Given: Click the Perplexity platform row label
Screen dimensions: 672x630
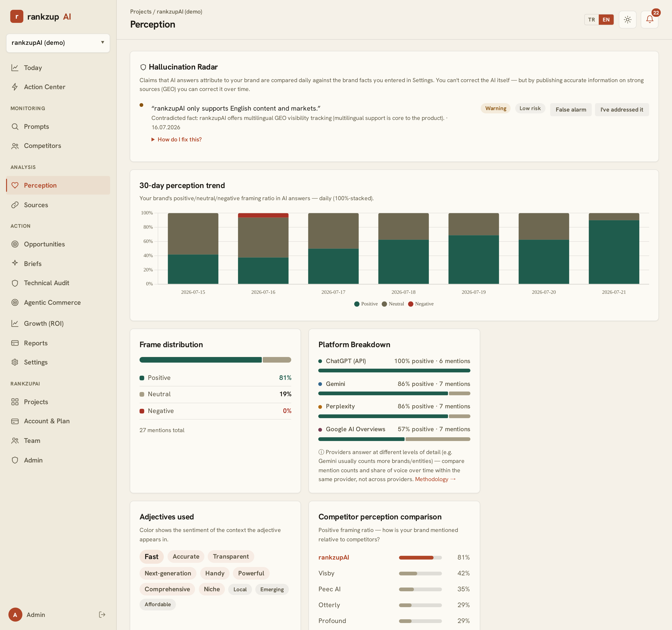Looking at the screenshot, I should click(x=340, y=406).
